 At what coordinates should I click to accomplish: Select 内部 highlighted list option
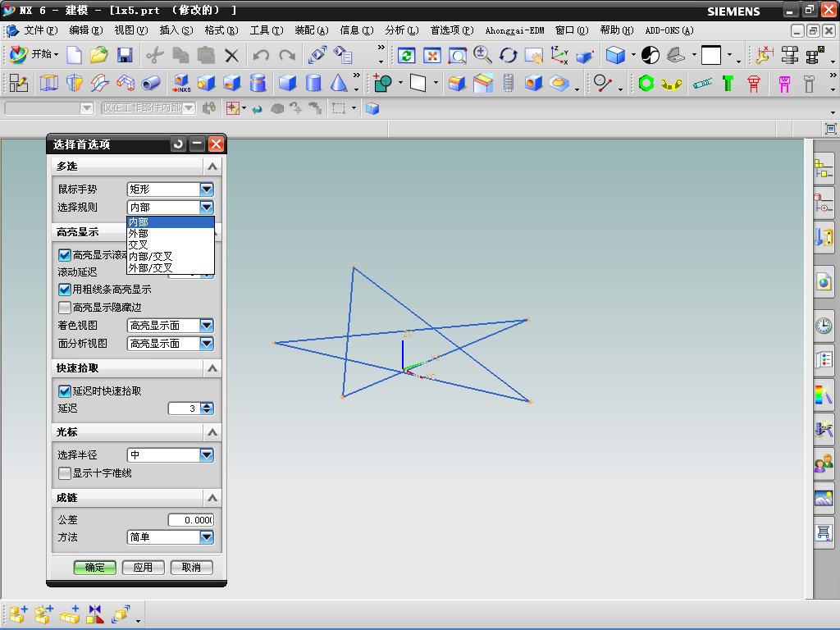tap(171, 222)
